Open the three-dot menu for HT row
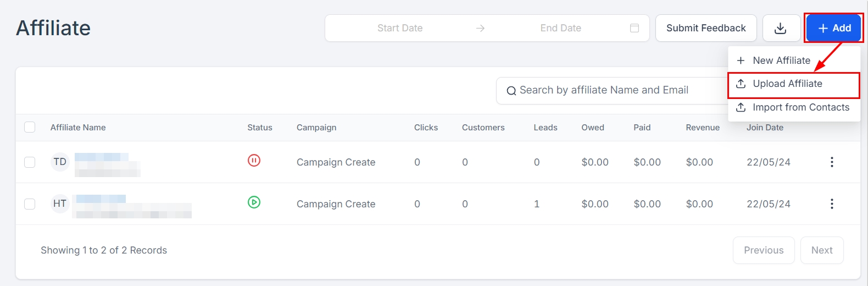Image resolution: width=868 pixels, height=286 pixels. (832, 204)
